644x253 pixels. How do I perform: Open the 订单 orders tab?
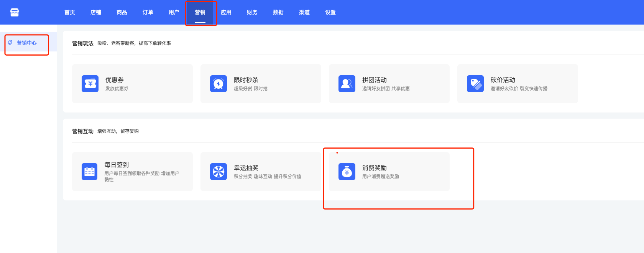point(148,12)
